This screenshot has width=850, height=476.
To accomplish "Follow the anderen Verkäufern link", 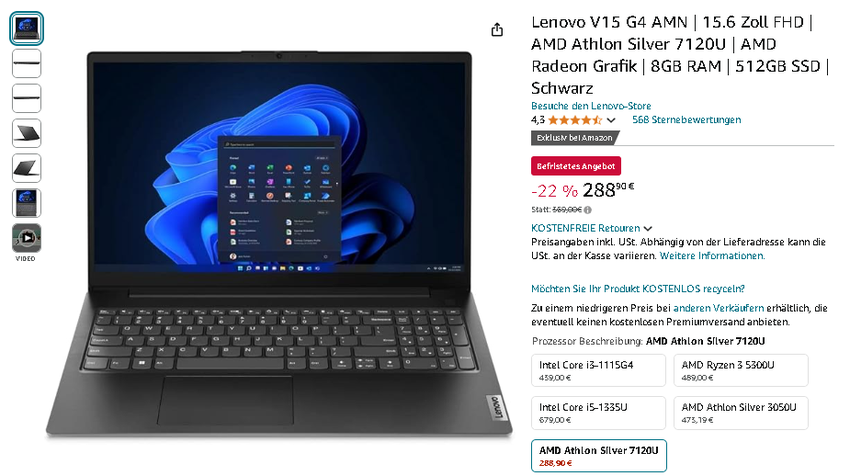I will click(718, 308).
